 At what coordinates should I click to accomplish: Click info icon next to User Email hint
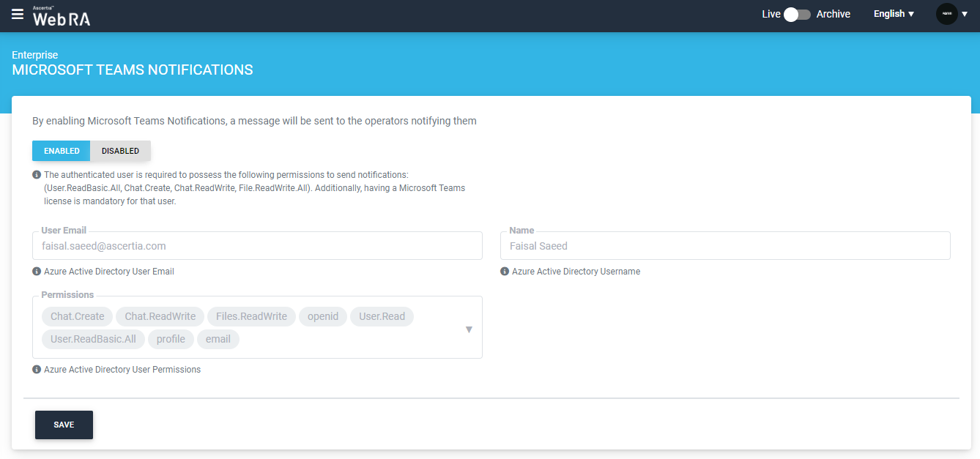click(x=37, y=272)
